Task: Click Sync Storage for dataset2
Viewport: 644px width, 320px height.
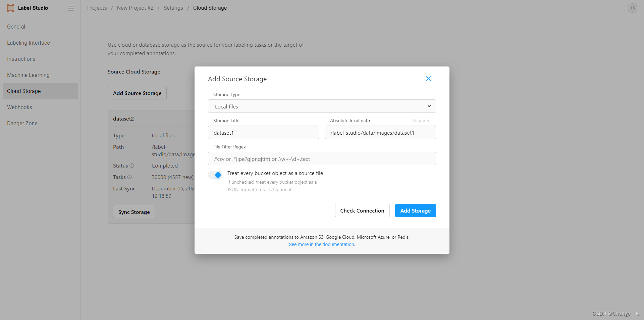Action: (x=134, y=212)
